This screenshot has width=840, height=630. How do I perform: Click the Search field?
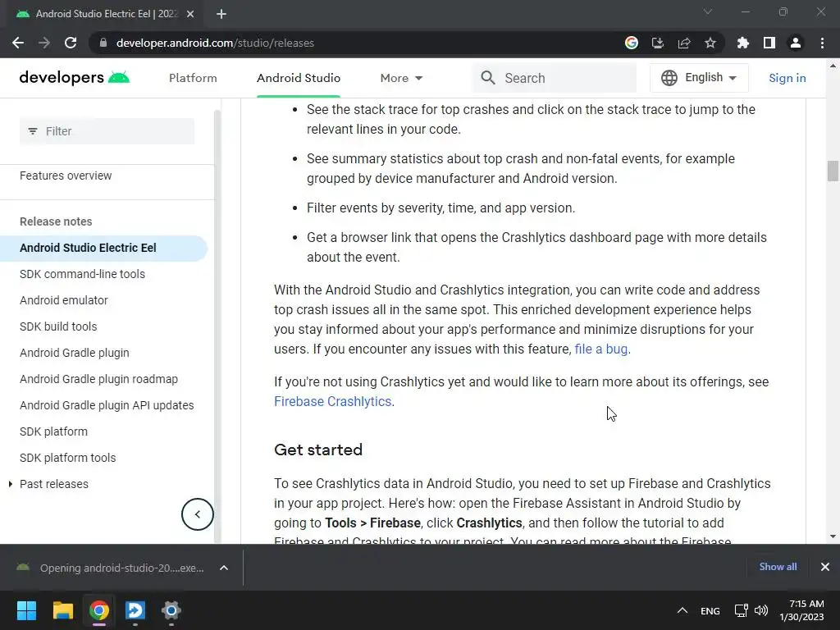tap(555, 78)
